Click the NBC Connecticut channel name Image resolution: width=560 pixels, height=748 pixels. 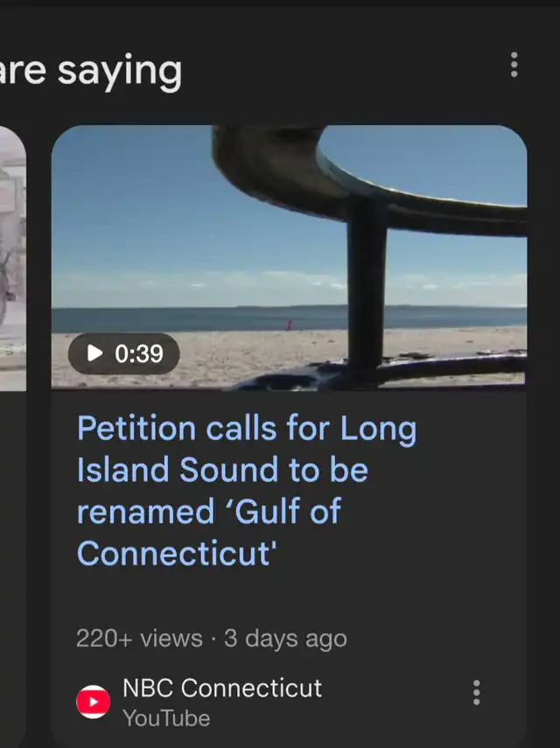point(222,689)
